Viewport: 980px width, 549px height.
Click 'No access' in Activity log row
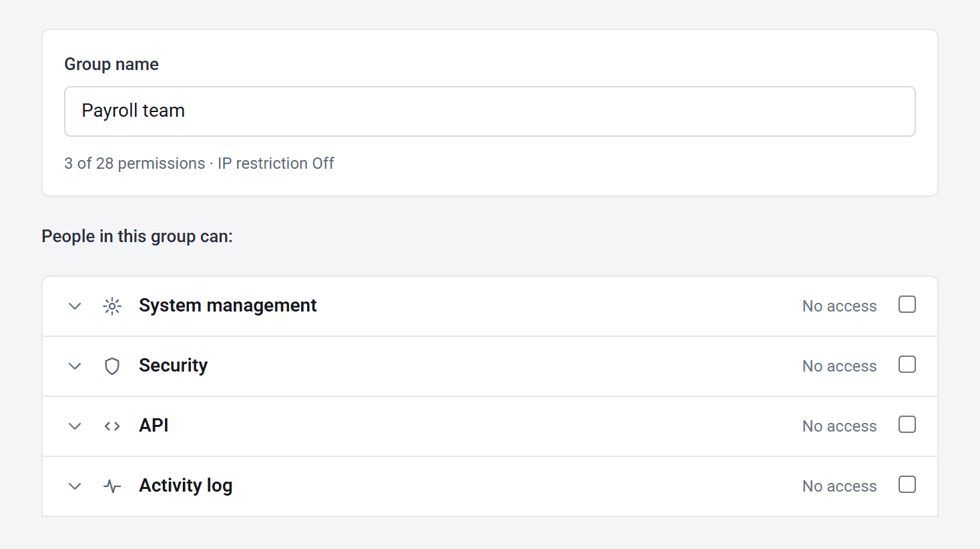click(839, 486)
